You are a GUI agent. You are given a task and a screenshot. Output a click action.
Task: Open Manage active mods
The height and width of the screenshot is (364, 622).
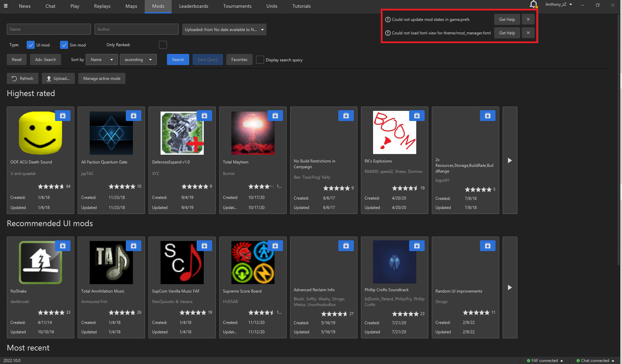102,79
